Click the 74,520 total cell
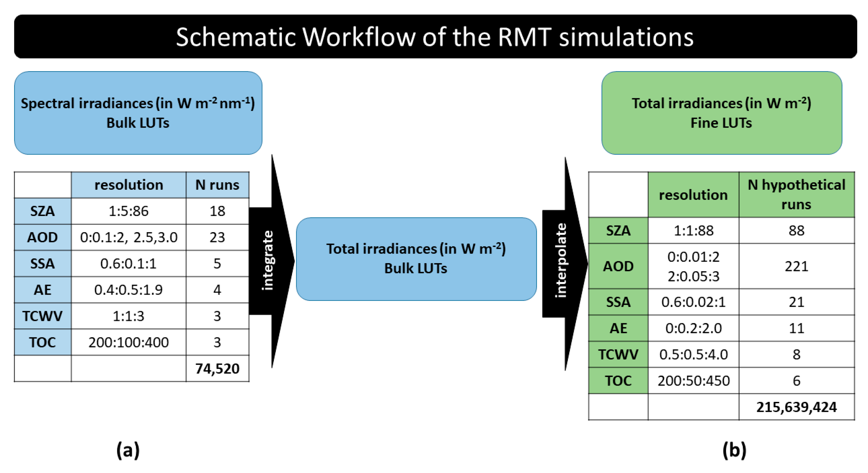The width and height of the screenshot is (868, 473). tap(217, 368)
